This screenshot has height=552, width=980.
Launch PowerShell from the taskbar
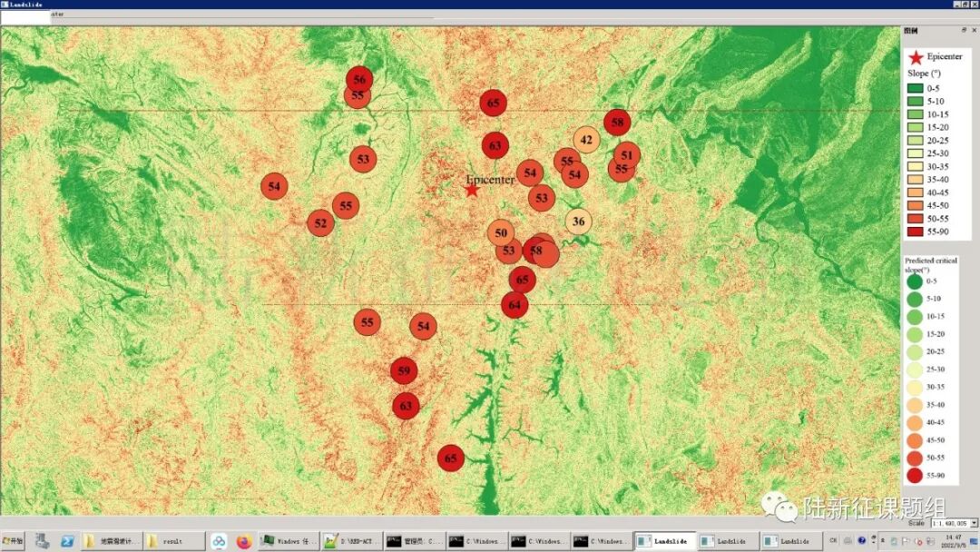tap(67, 542)
